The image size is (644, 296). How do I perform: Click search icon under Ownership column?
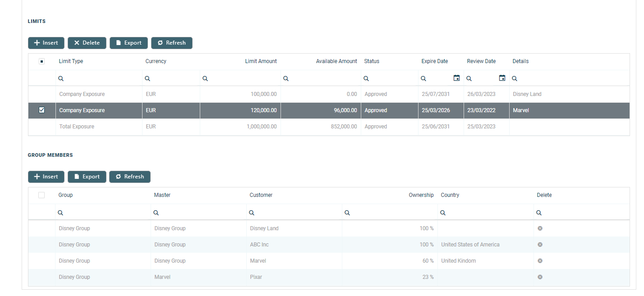tap(347, 213)
